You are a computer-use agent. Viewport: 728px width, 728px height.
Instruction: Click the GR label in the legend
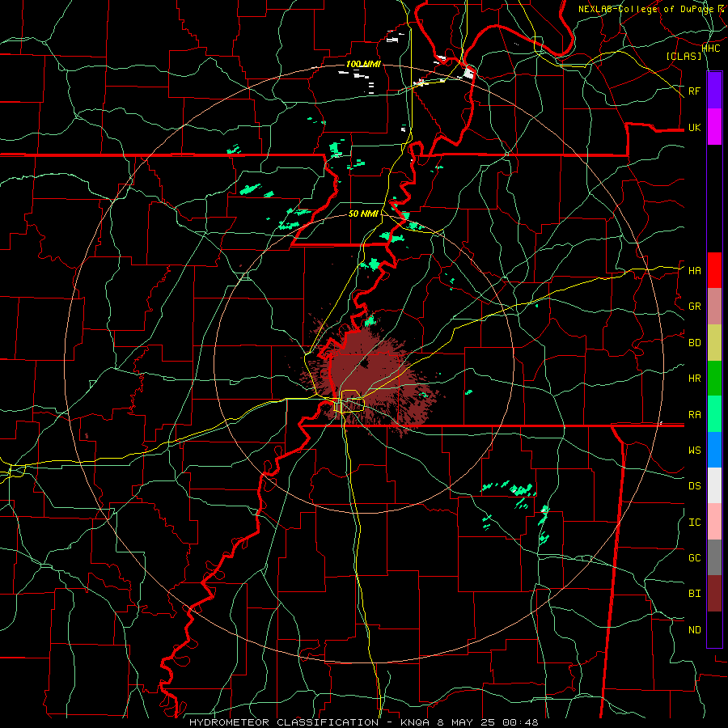coord(695,307)
